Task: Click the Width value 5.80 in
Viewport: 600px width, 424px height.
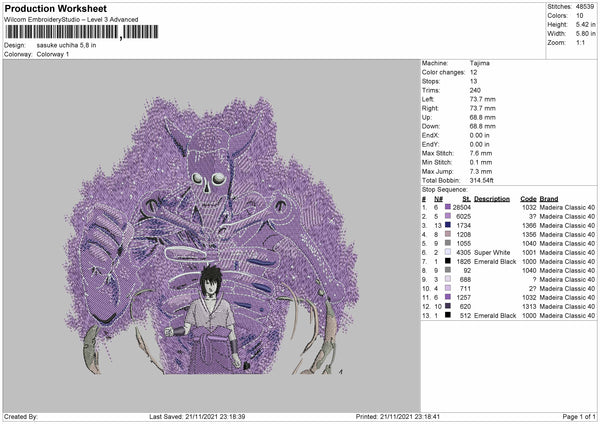Action: (x=585, y=34)
